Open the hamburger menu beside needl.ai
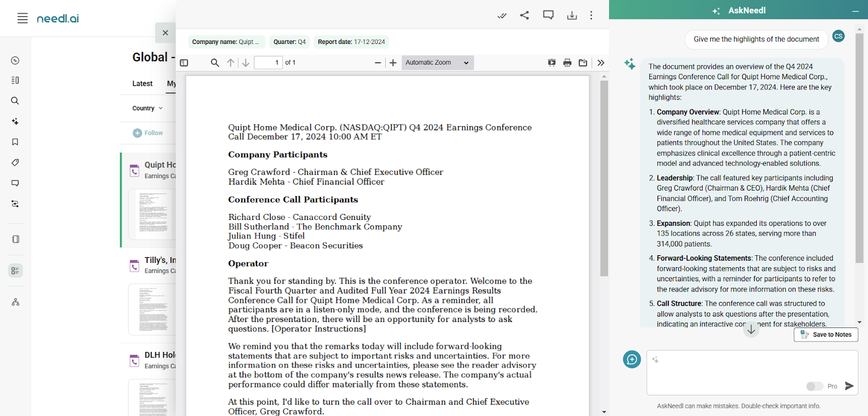Screen dimensions: 868x416 (22, 18)
